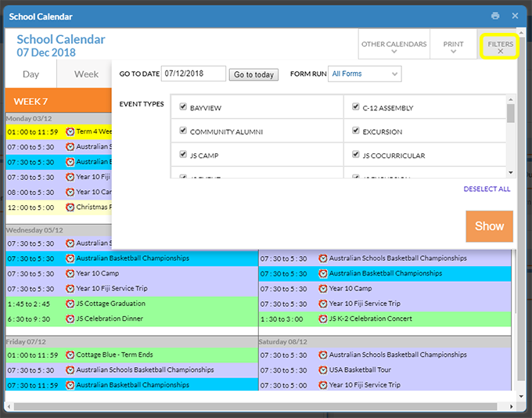Image resolution: width=532 pixels, height=418 pixels.
Task: Expand the Other Calendars menu
Action: [x=394, y=47]
